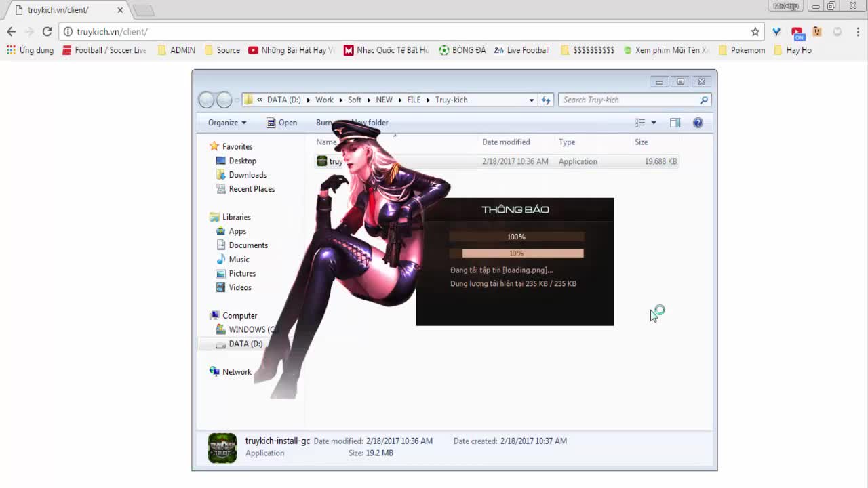Click the Chrome address bar URL
Viewport: 868px width, 488px height.
(x=112, y=32)
